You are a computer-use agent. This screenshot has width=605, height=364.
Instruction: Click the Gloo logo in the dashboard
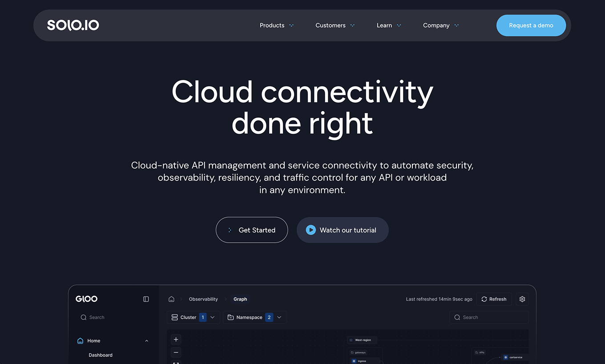(87, 299)
